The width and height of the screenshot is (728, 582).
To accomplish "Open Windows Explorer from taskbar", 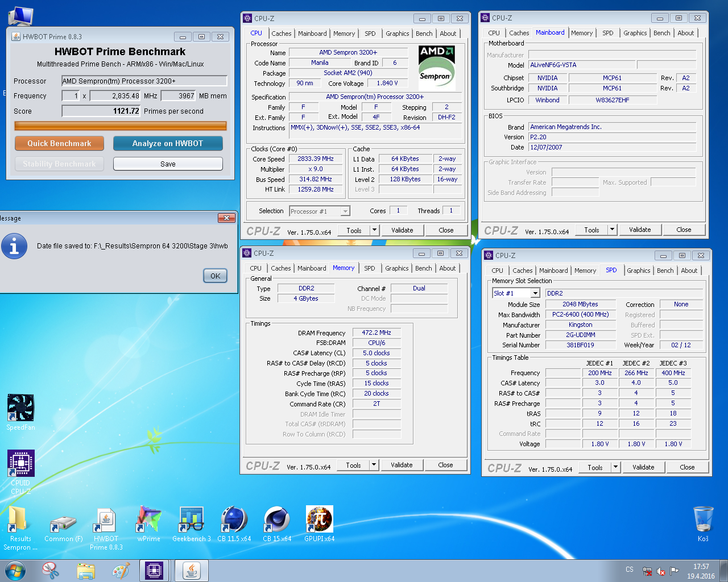I will [x=86, y=571].
